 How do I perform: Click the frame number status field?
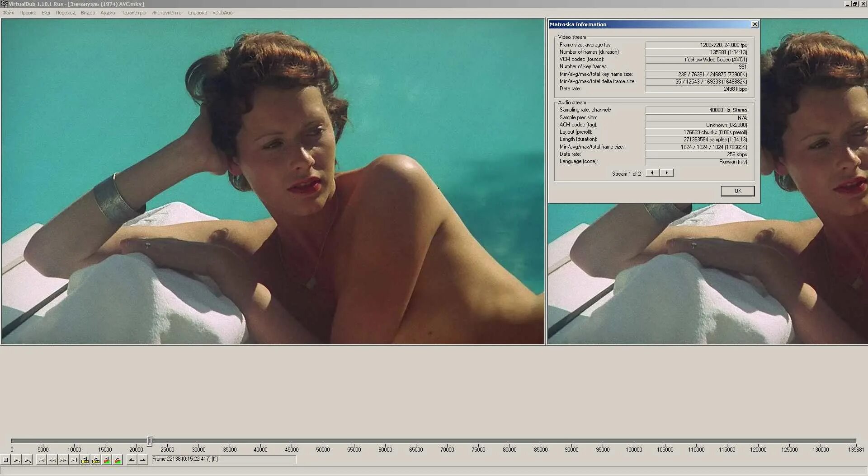click(224, 459)
